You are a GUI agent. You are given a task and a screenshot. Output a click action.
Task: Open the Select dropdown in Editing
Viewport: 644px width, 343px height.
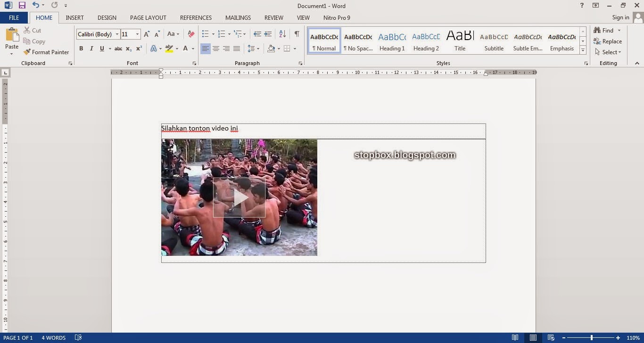608,52
